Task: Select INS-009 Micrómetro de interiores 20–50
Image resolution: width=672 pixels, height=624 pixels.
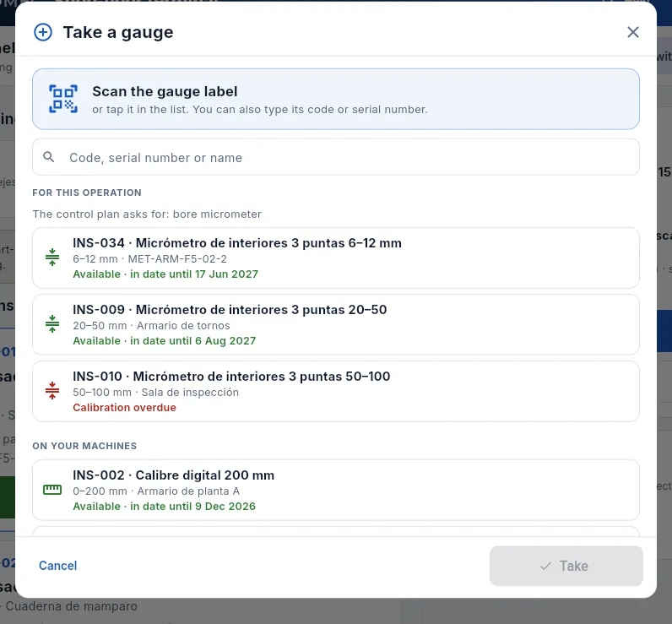Action: pos(336,324)
